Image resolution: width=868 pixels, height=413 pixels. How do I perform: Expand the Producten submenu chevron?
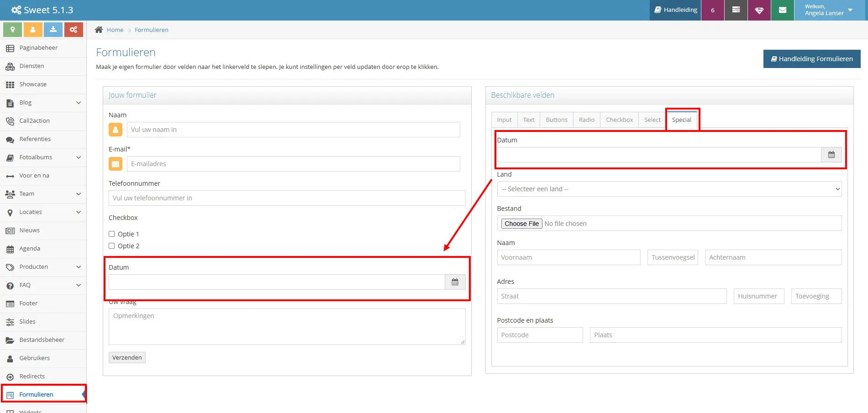(x=79, y=267)
